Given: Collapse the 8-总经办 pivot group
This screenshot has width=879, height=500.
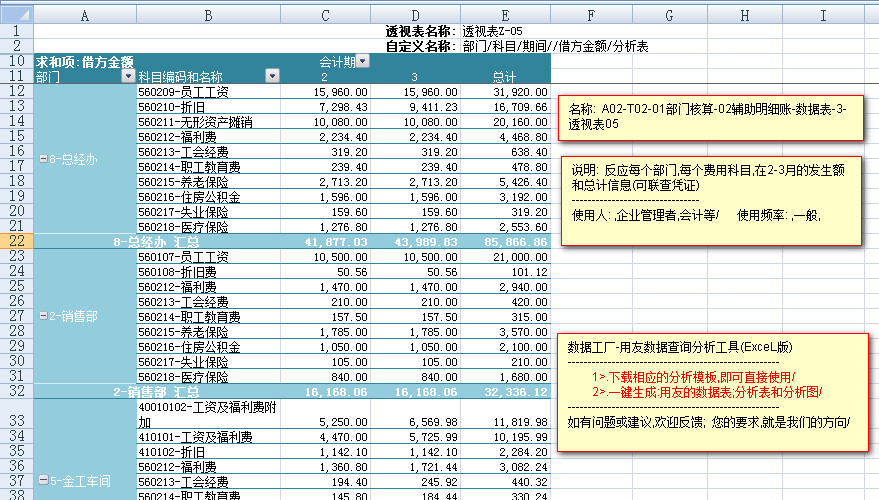Looking at the screenshot, I should tap(40, 159).
